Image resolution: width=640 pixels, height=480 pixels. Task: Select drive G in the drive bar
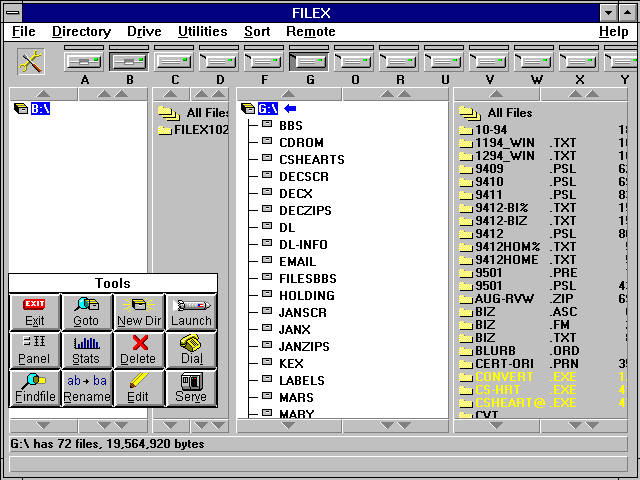(309, 62)
